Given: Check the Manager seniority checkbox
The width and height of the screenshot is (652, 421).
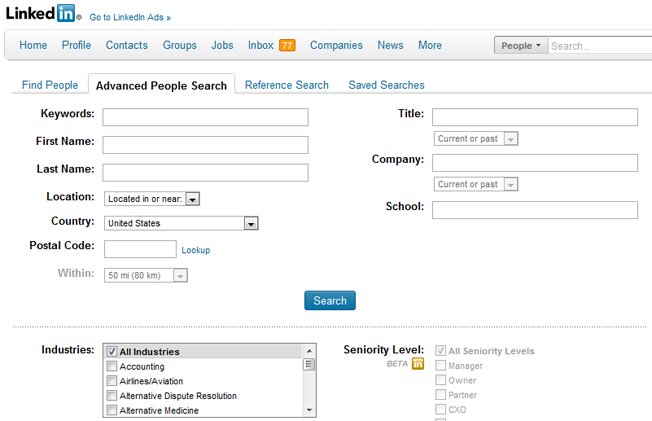Looking at the screenshot, I should click(440, 366).
